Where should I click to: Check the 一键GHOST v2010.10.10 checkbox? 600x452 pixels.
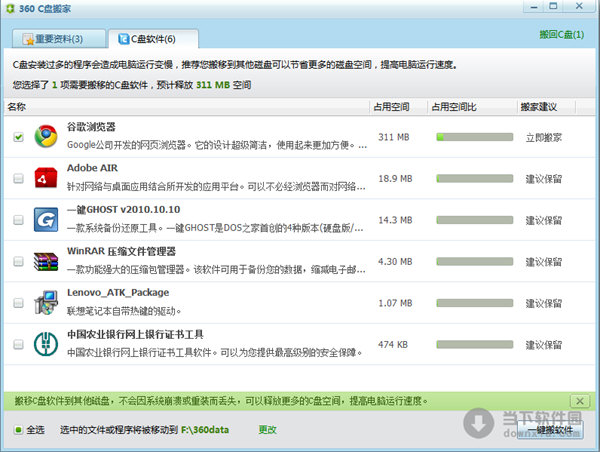coord(18,220)
